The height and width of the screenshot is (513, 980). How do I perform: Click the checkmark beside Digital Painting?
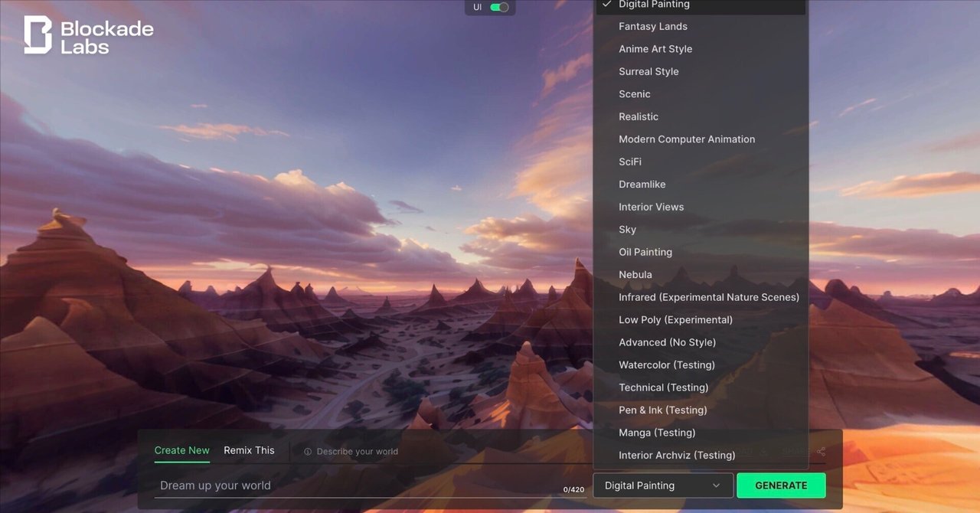607,5
